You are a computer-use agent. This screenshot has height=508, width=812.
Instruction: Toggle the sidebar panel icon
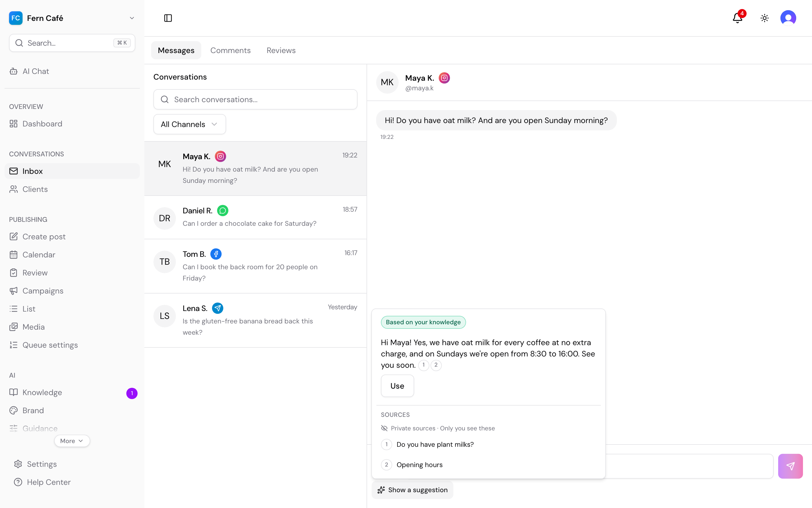[168, 18]
